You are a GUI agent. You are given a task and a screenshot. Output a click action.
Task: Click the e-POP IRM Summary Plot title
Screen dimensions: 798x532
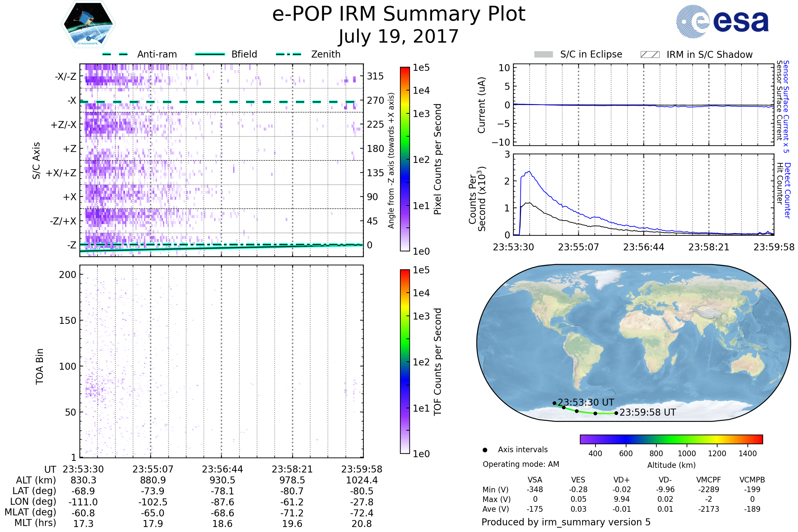399,14
